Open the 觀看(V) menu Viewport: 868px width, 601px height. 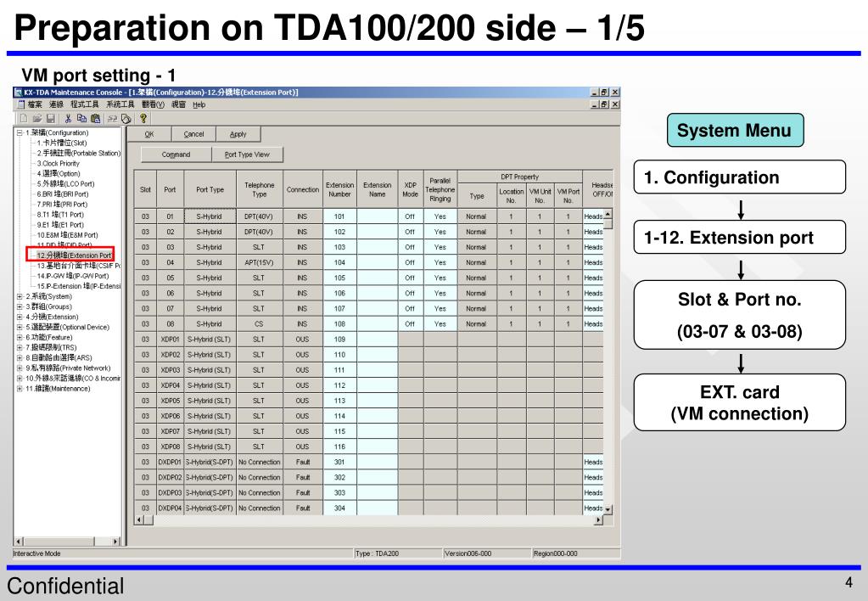pyautogui.click(x=153, y=104)
